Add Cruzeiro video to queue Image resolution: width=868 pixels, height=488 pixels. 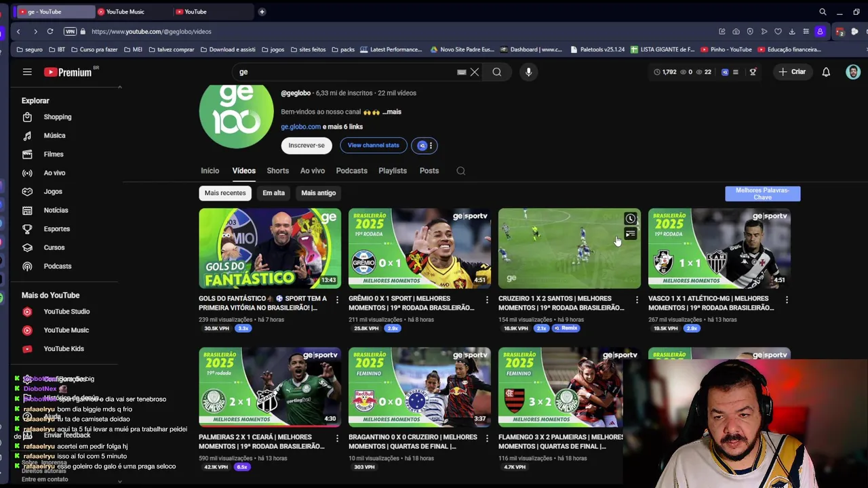pos(630,235)
